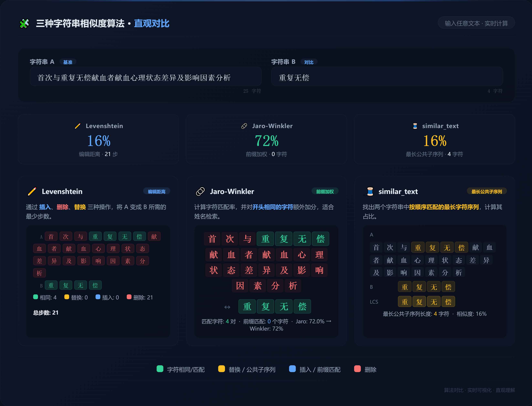Image resolution: width=532 pixels, height=406 pixels.
Task: Click the 前缀加权 tag in Jaro-Winkler panel
Action: pos(325,191)
